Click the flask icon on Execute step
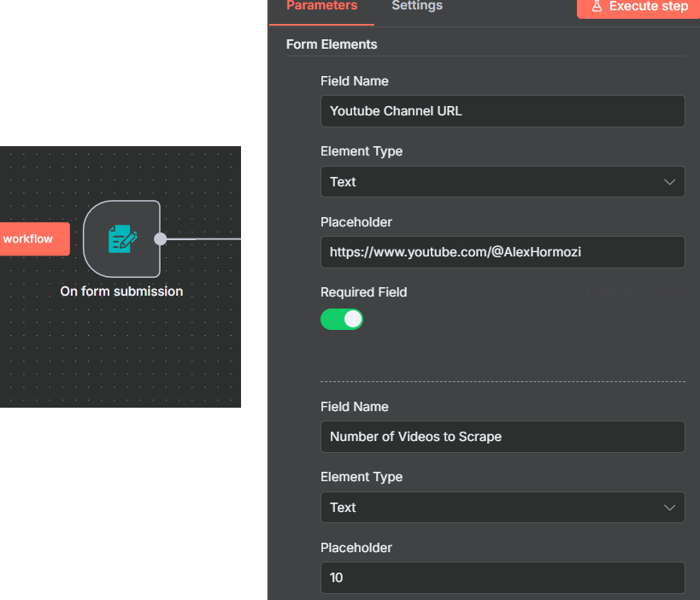The width and height of the screenshot is (700, 600). pos(597,6)
